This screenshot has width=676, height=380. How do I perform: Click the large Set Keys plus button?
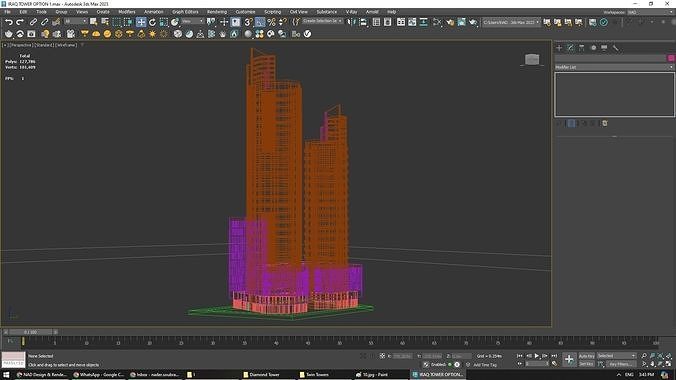[569, 360]
